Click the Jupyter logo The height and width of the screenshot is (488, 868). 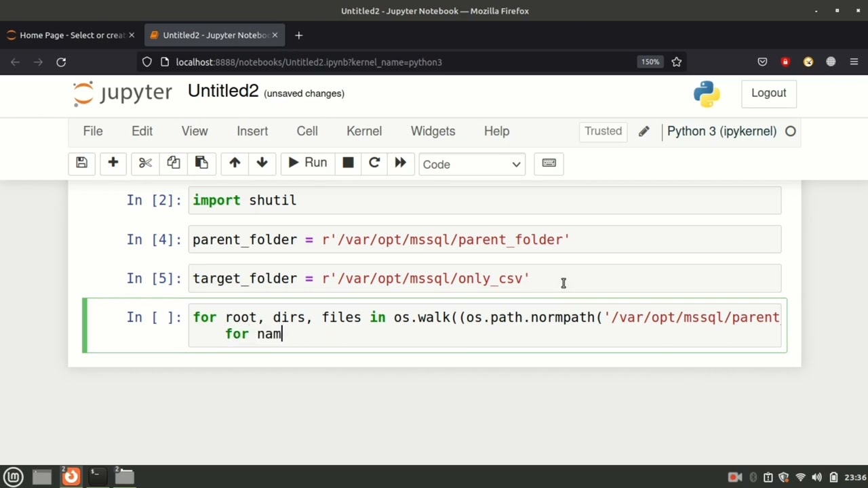(123, 94)
